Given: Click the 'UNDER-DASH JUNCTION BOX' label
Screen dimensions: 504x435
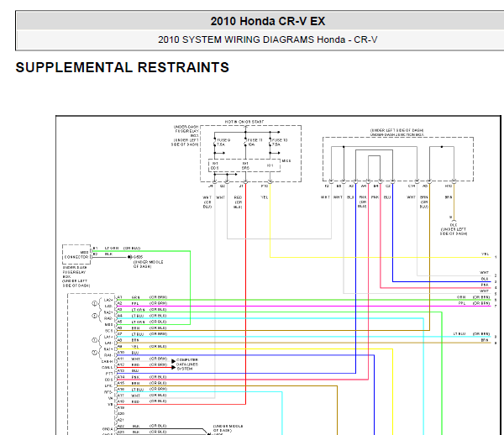Looking at the screenshot, I should tap(397, 134).
